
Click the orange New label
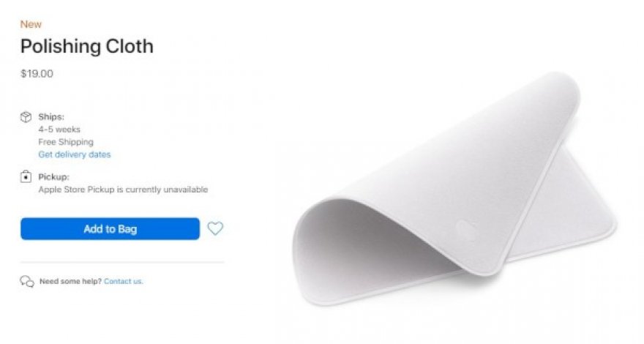point(31,24)
